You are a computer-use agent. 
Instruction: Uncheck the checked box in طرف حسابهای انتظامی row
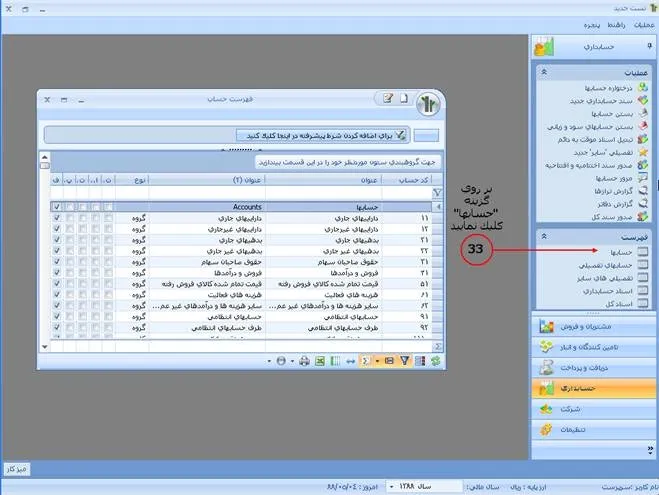(x=57, y=327)
